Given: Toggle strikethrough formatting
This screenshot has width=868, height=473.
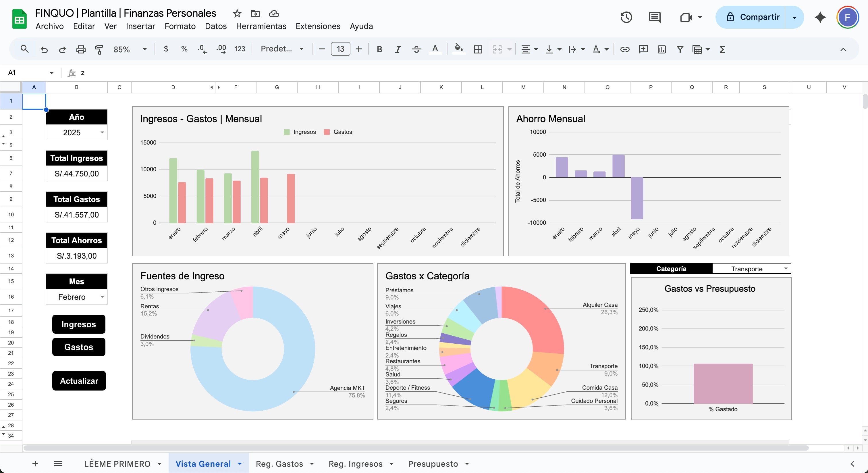Looking at the screenshot, I should click(x=416, y=49).
